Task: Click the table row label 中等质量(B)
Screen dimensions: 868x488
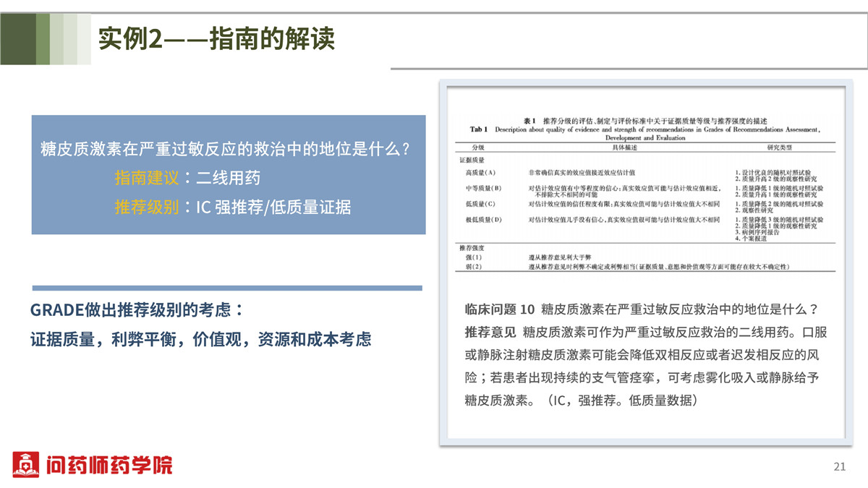Action: click(x=485, y=189)
